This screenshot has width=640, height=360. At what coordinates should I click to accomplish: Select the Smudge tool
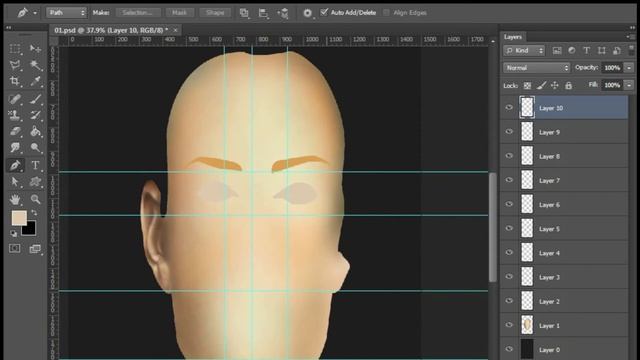point(15,147)
